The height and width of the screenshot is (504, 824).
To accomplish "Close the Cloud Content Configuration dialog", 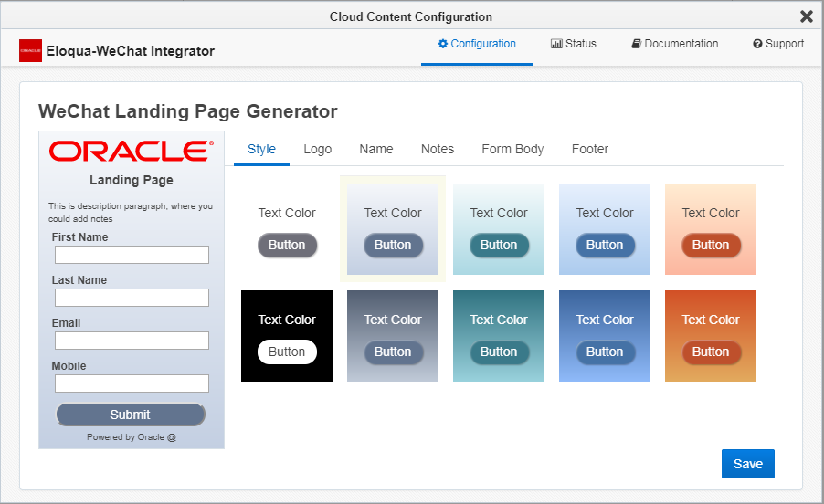I will tap(806, 16).
